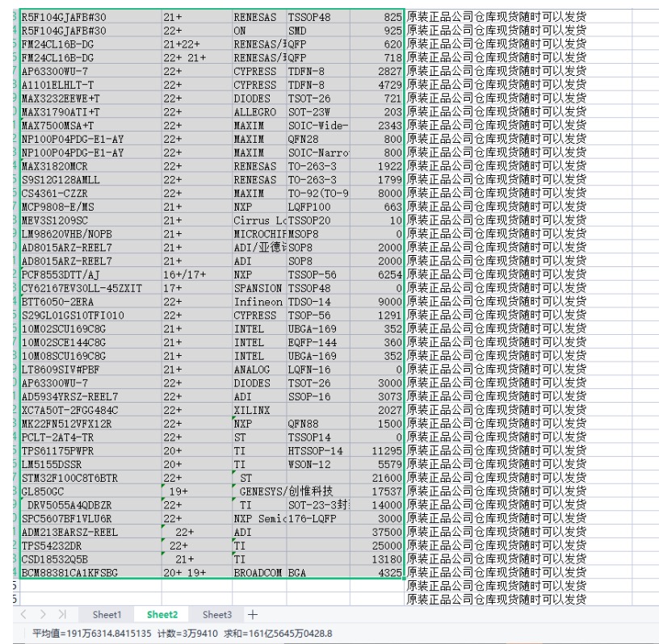Click cell S9S12G128AMLL
Image resolution: width=659 pixels, height=644 pixels.
[90, 180]
